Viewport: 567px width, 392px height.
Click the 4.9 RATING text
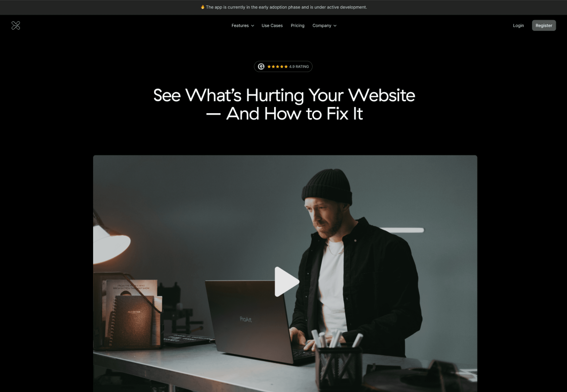click(x=299, y=67)
